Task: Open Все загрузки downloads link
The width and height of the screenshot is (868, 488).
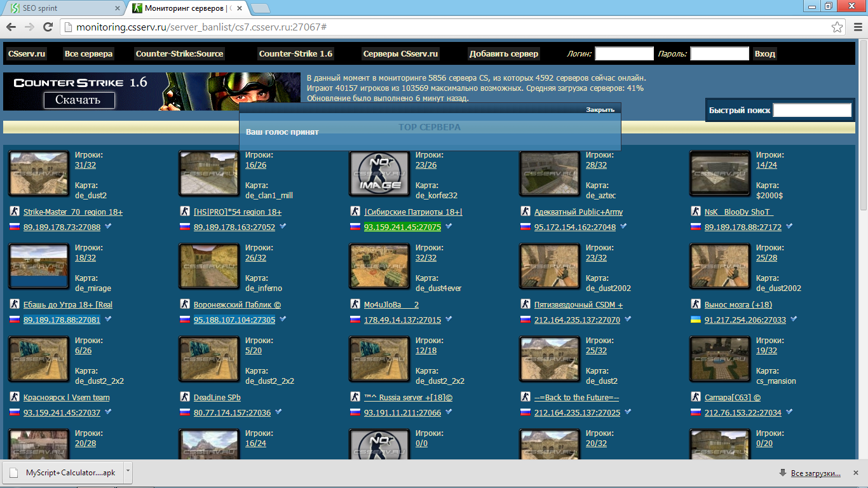Action: pyautogui.click(x=815, y=473)
